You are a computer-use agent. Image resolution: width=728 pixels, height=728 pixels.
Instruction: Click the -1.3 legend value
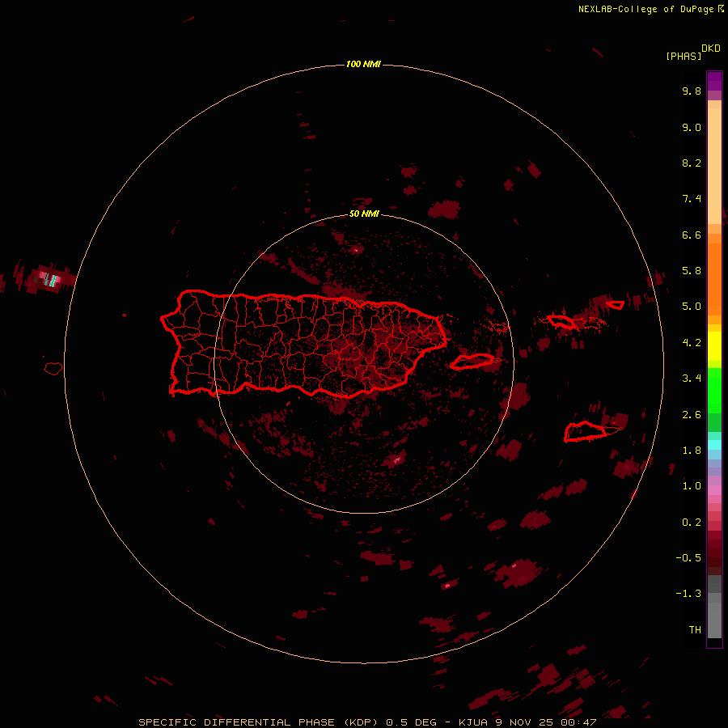(688, 594)
